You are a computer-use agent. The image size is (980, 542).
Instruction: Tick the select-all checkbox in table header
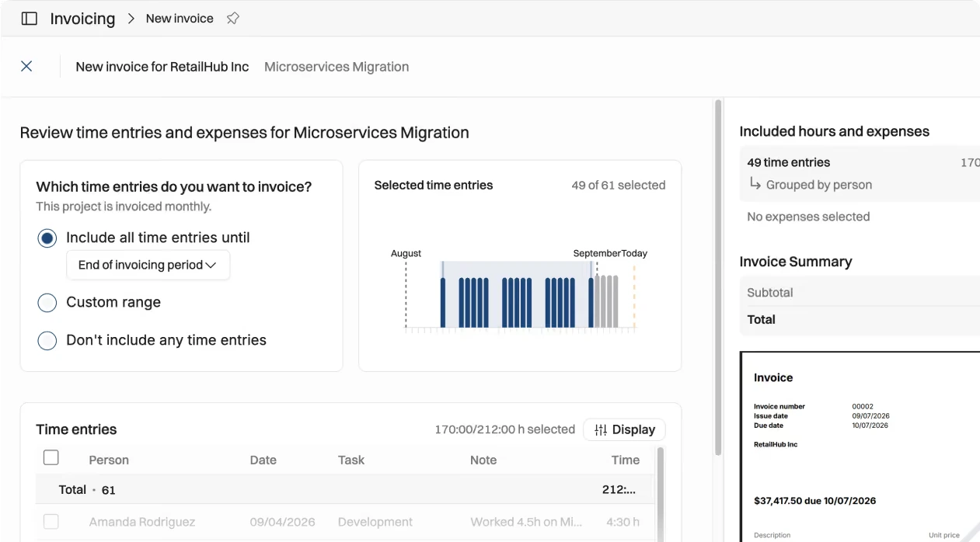tap(51, 458)
